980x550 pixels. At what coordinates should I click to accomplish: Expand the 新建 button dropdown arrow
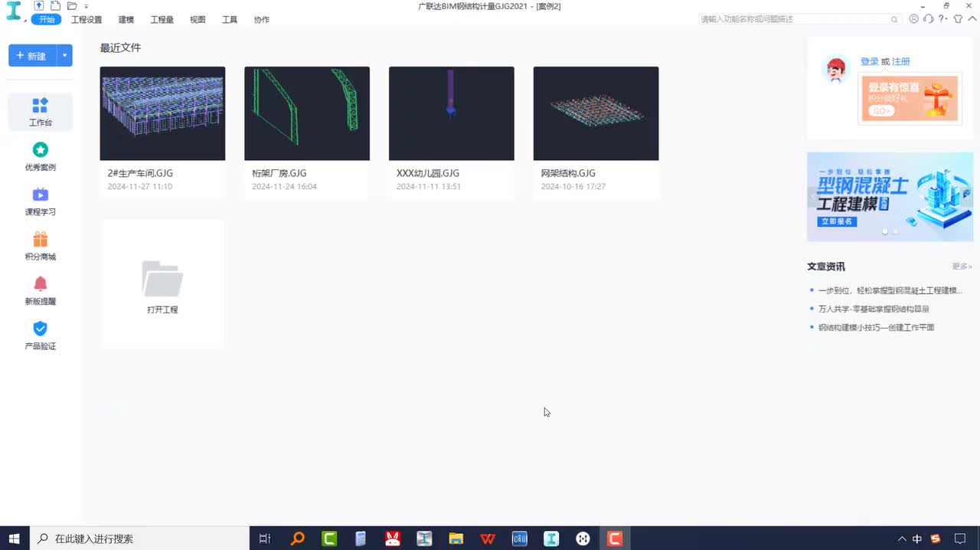65,56
